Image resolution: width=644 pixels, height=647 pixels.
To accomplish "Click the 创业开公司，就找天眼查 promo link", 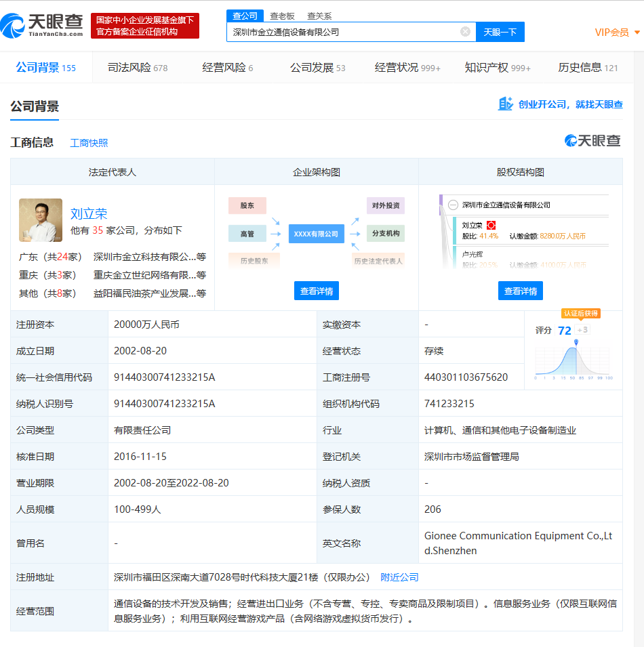I will (x=571, y=104).
